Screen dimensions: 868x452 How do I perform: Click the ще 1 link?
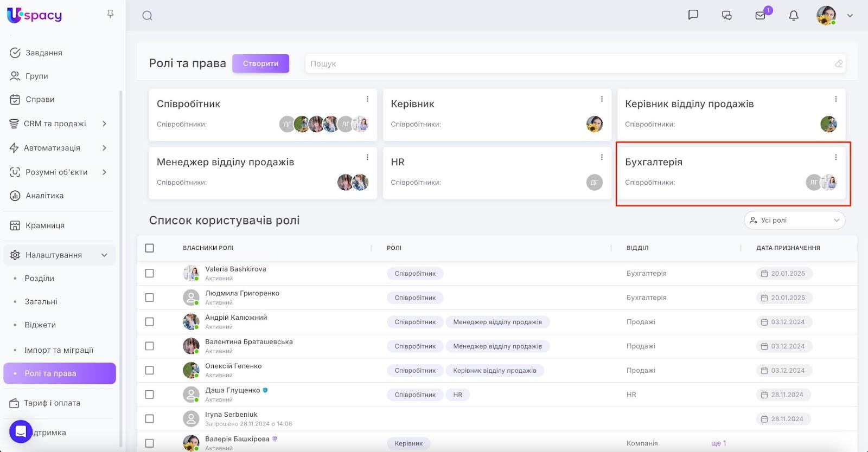(718, 443)
